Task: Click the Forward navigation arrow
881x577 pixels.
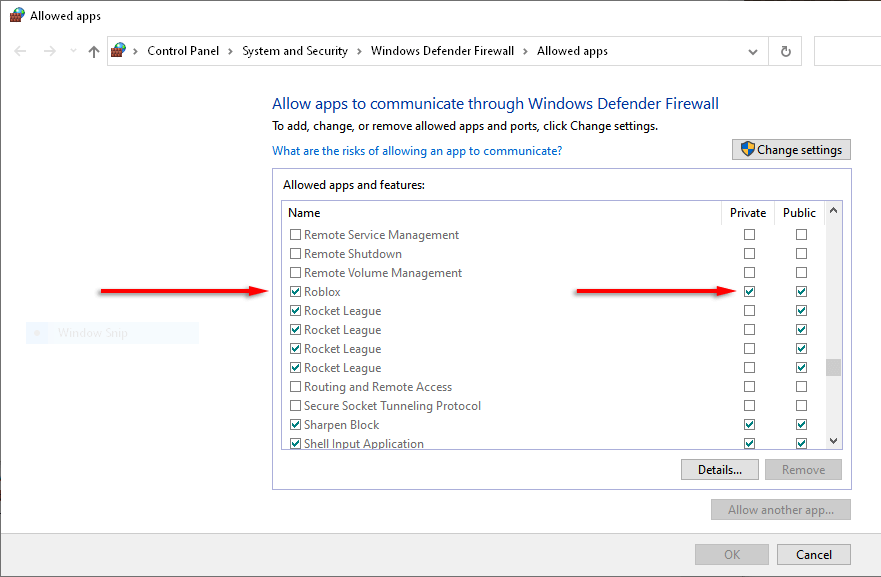Action: (50, 51)
